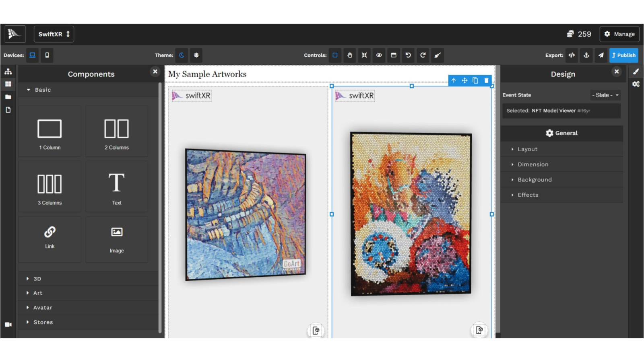Click the Publish button
This screenshot has width=644, height=362.
click(x=623, y=55)
